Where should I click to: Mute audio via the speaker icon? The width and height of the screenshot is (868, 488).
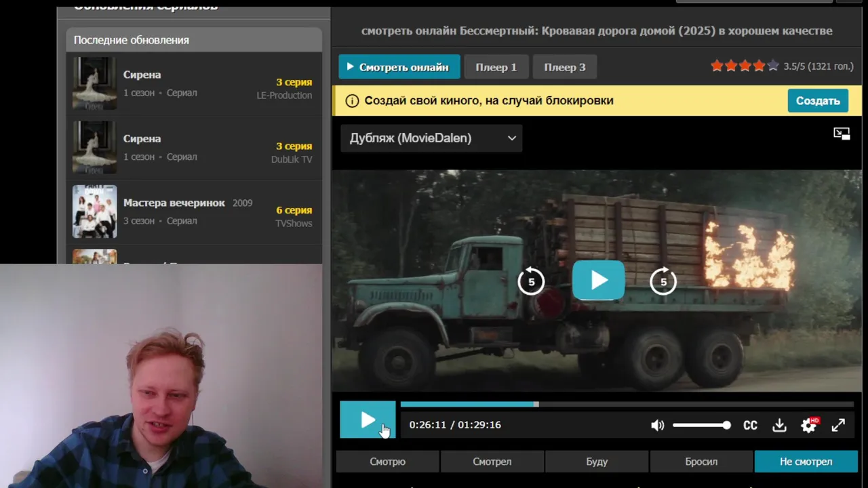click(x=657, y=426)
